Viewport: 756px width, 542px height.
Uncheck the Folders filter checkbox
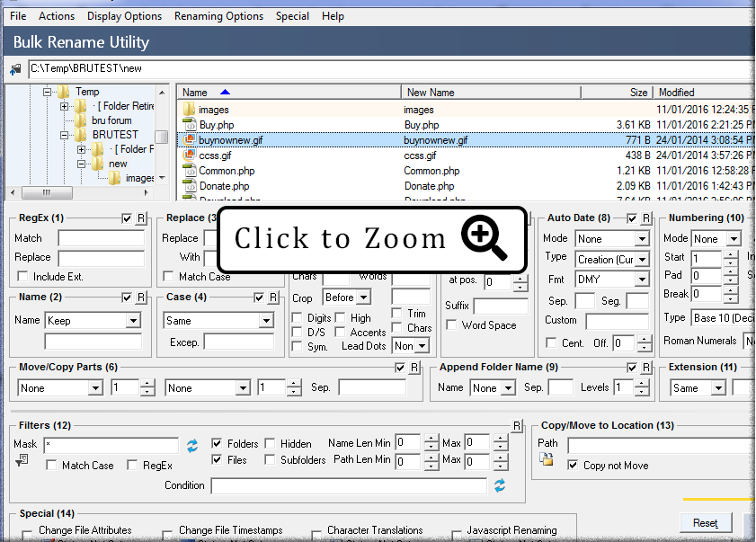[x=217, y=443]
